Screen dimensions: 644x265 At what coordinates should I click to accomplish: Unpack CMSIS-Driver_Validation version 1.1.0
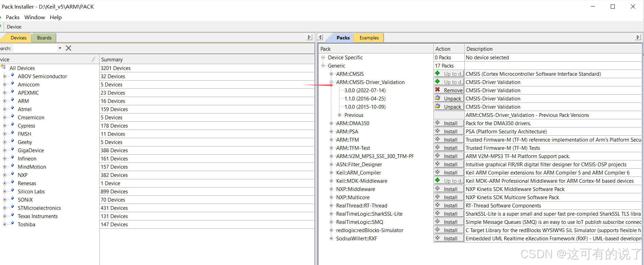point(449,98)
